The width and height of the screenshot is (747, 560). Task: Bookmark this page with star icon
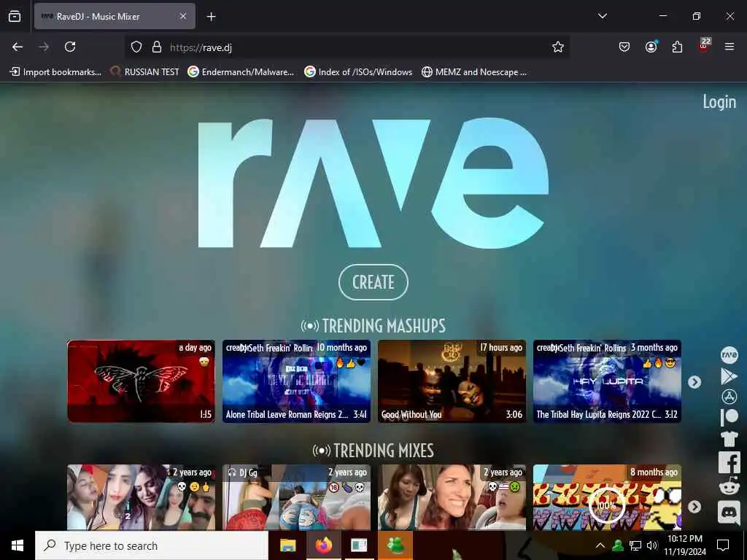(x=558, y=47)
